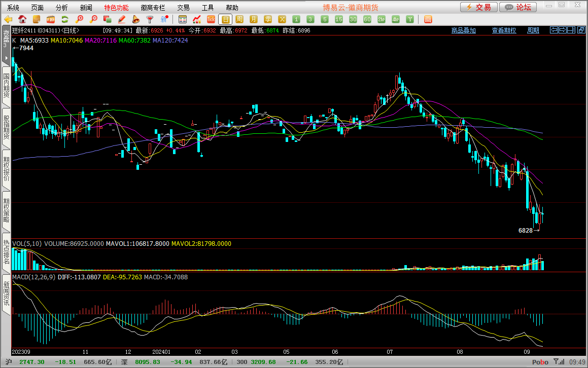This screenshot has height=368, width=588.
Task: Open the 国内期货 sidebar tab
Action: (x=6, y=86)
